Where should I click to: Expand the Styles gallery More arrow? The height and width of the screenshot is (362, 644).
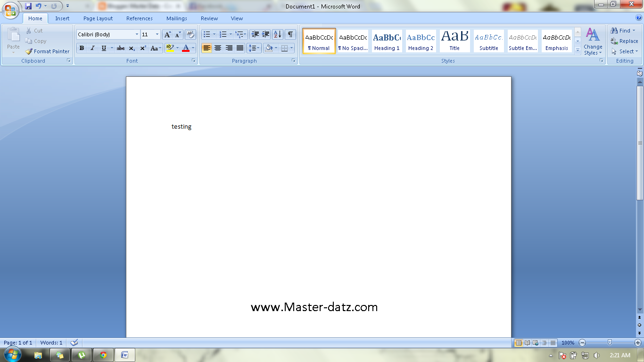(x=578, y=50)
